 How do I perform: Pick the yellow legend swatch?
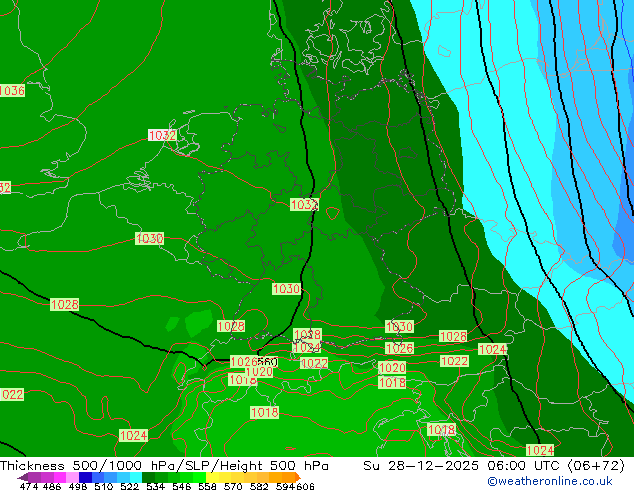tap(212, 477)
